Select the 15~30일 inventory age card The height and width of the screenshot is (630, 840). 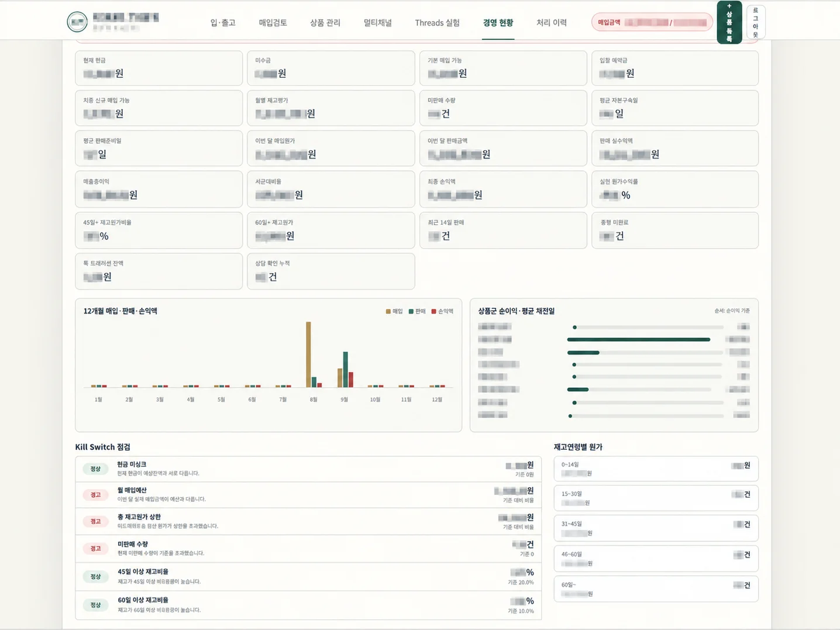tap(656, 498)
